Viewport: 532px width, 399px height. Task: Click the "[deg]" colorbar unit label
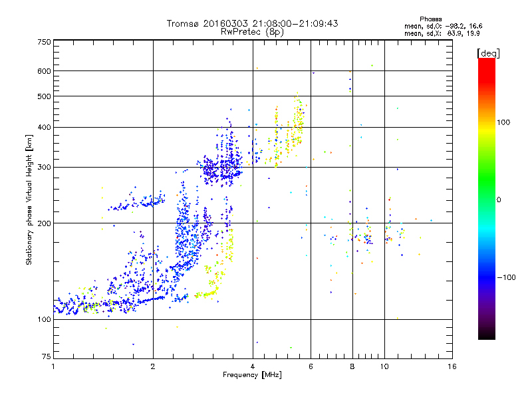click(x=488, y=53)
